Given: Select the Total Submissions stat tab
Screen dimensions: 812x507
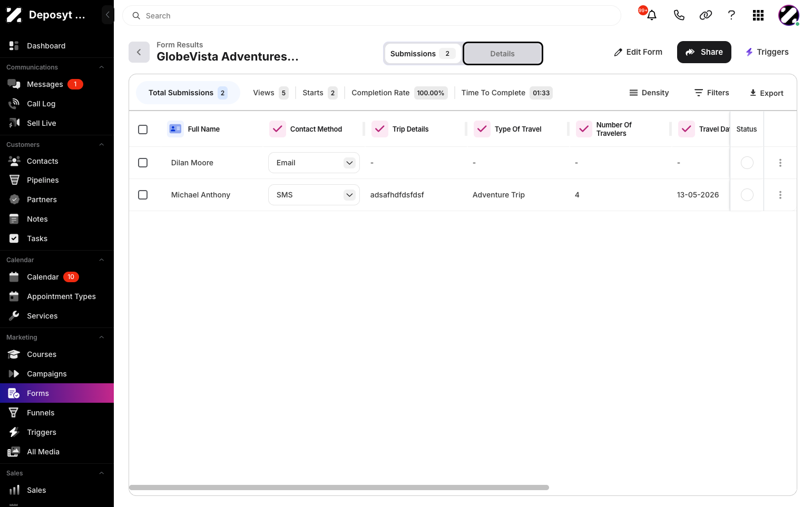Looking at the screenshot, I should [x=188, y=93].
